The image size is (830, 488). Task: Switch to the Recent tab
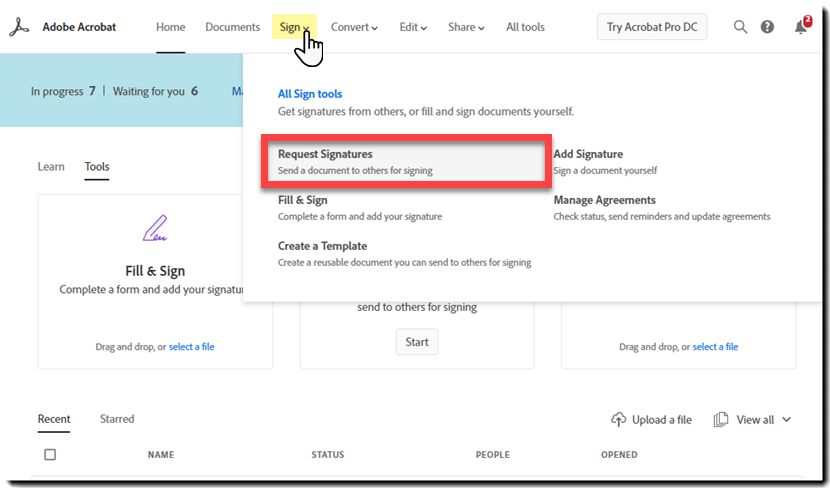click(x=53, y=419)
